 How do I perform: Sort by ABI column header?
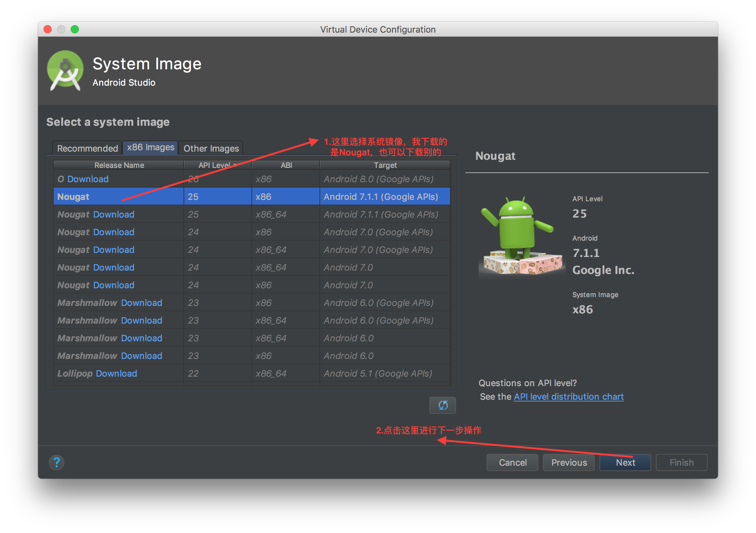point(286,165)
